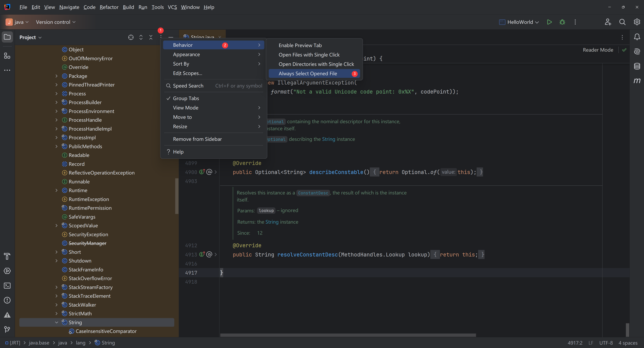Open Search Everywhere magnifier icon

(622, 22)
